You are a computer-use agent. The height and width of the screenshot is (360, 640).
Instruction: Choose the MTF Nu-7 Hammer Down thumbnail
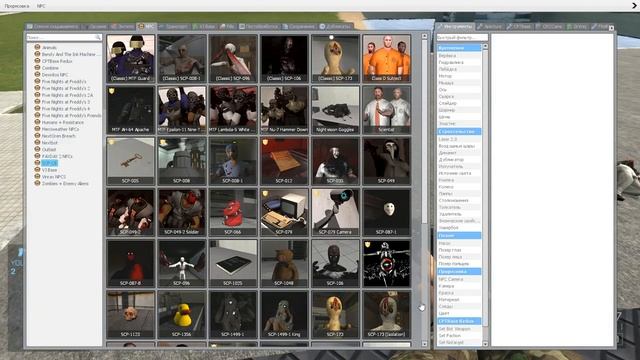pos(284,109)
